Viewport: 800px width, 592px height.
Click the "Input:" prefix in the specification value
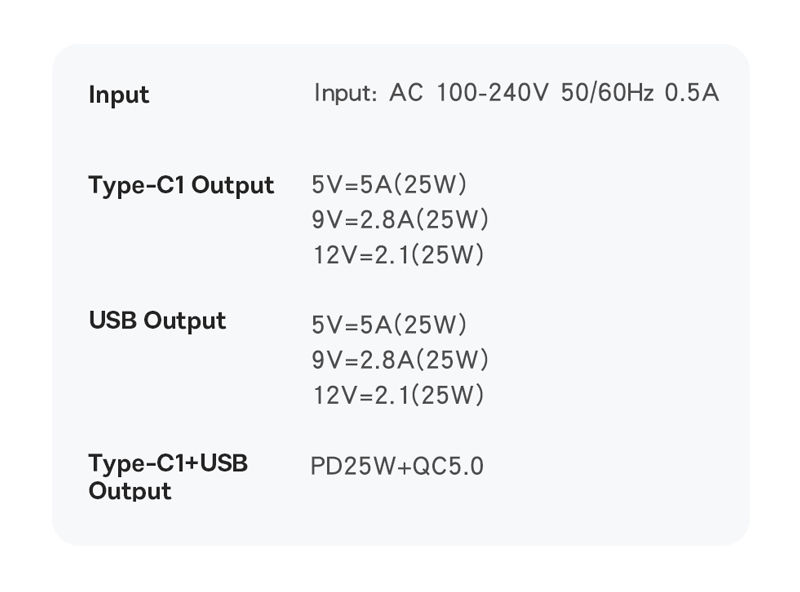345,93
